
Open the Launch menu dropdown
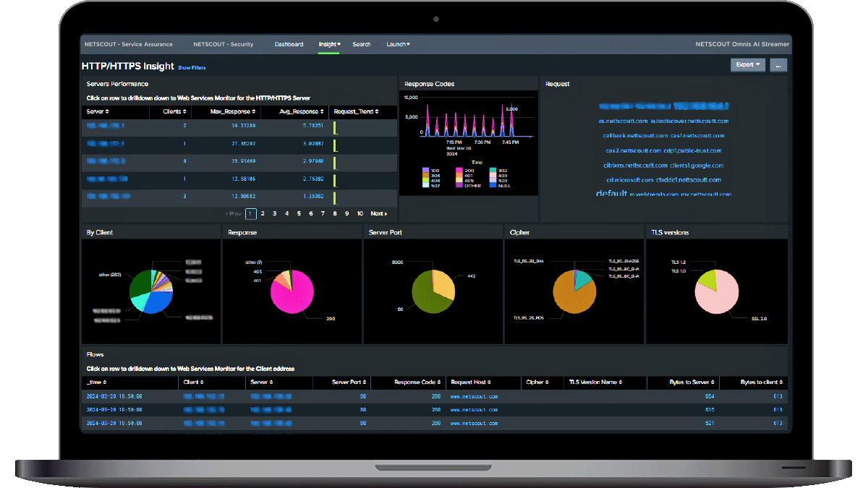[399, 44]
